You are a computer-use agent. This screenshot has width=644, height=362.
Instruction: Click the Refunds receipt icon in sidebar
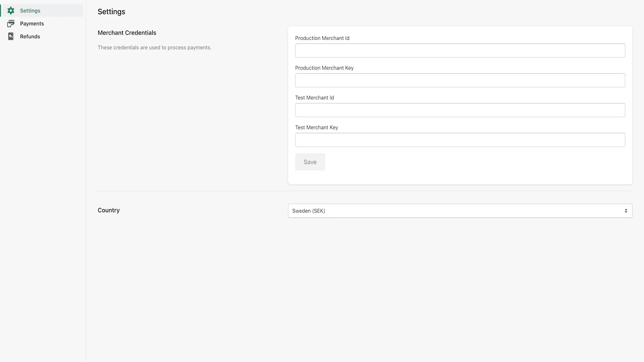(11, 37)
